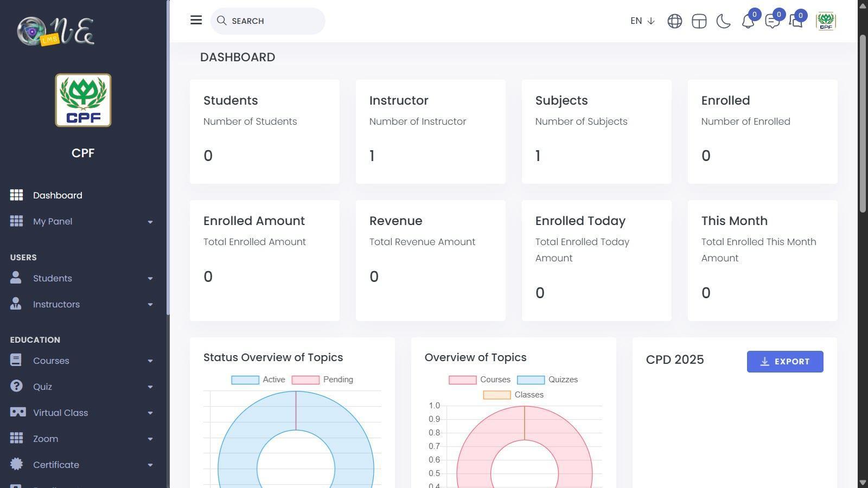Toggle Quizzes legend in Overview of Topics

tap(547, 380)
